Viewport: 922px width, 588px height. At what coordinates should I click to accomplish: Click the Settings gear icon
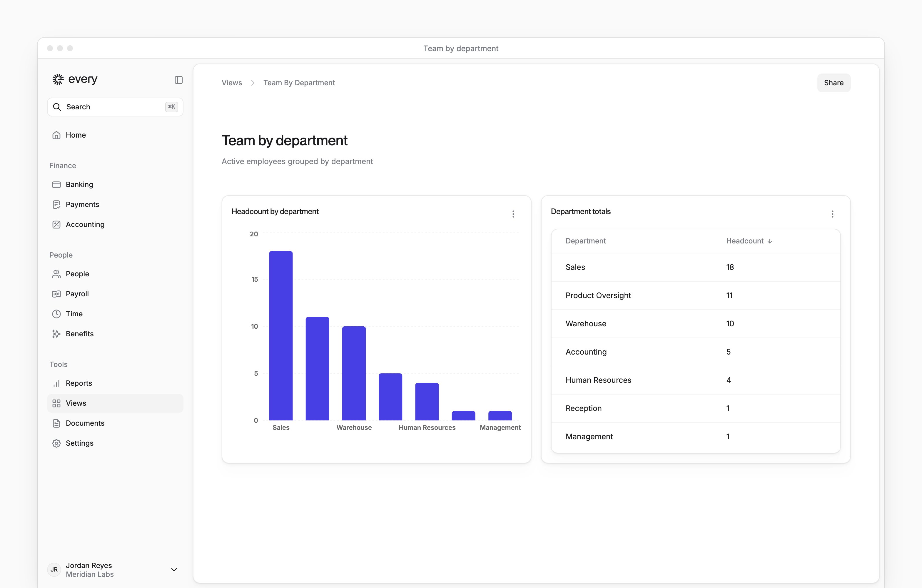[56, 443]
